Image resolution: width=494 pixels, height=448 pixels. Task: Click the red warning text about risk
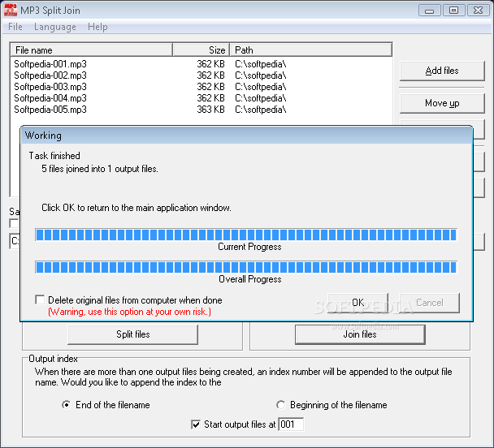point(129,312)
